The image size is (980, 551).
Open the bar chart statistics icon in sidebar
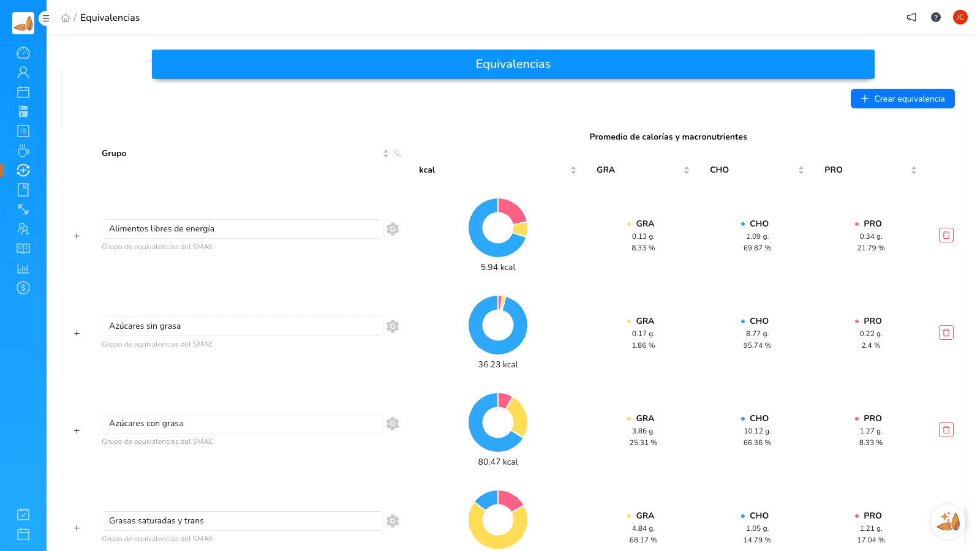(23, 268)
